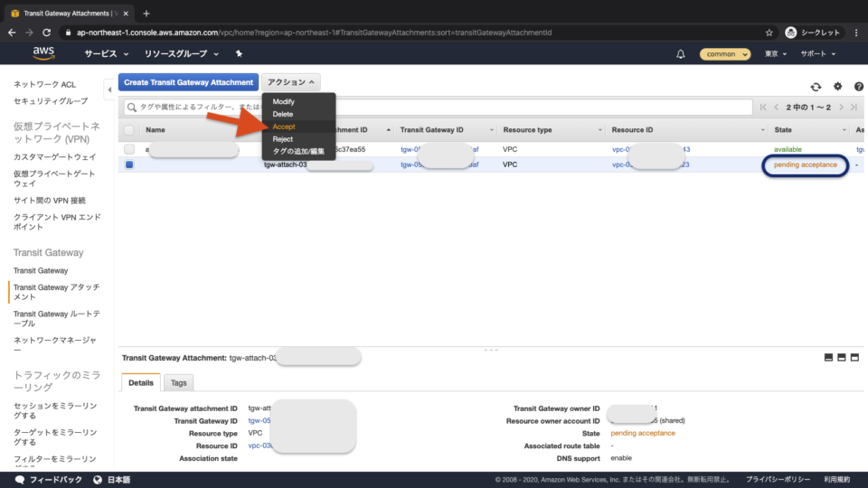Open ネットワーク ACL in sidebar
Viewport: 868px width, 488px height.
pos(45,85)
